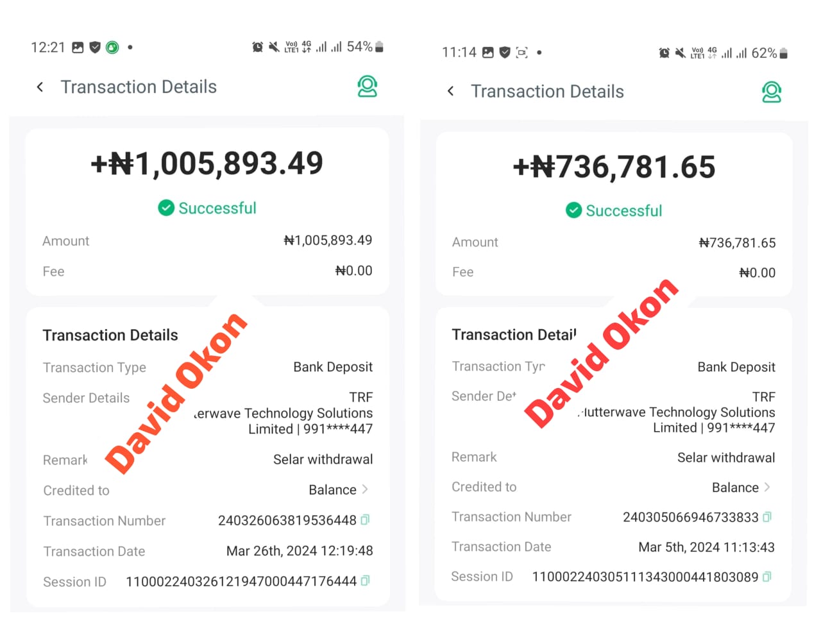Open Balance link under Credited to, left

(332, 489)
